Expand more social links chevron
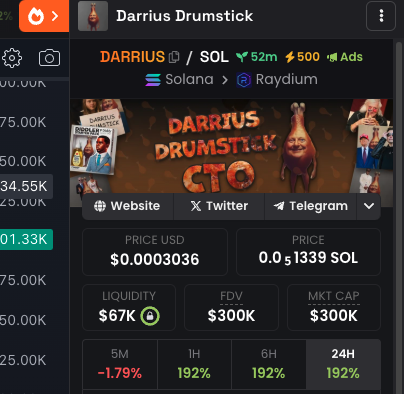Viewport: 404px width, 394px height. click(x=369, y=206)
